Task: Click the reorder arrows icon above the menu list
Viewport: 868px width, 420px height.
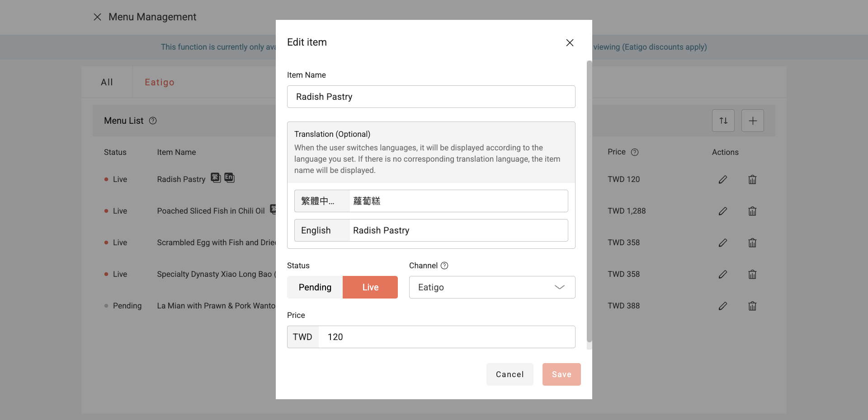Action: pyautogui.click(x=723, y=121)
